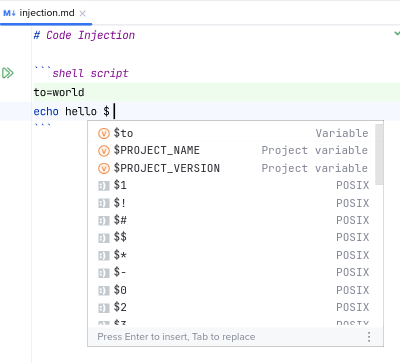Select the $to variable completion
The height and width of the screenshot is (363, 400).
coord(231,133)
